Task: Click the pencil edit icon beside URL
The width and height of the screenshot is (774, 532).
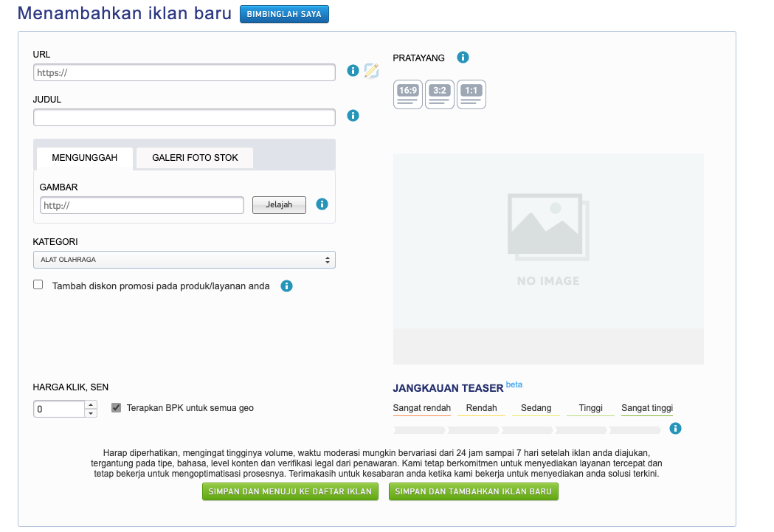Action: (x=371, y=71)
